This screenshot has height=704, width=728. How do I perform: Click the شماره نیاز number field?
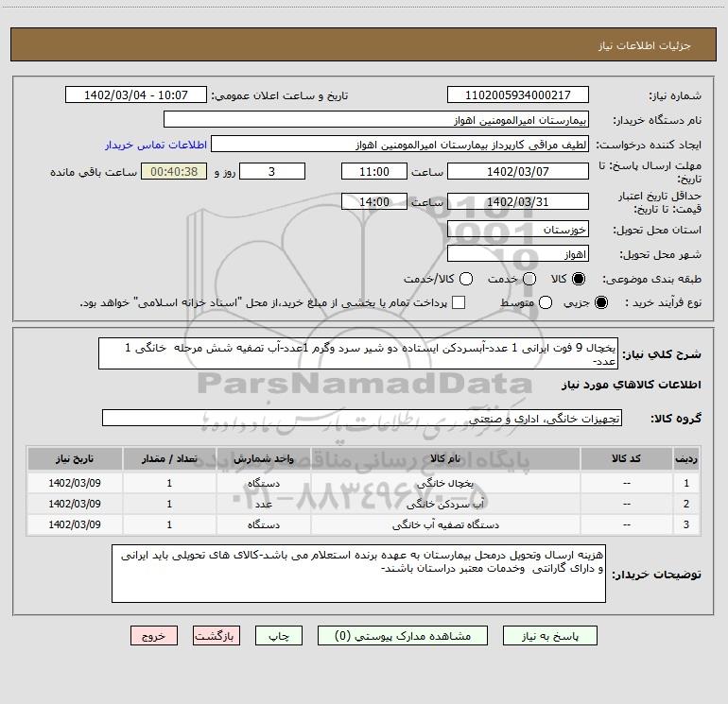517,95
